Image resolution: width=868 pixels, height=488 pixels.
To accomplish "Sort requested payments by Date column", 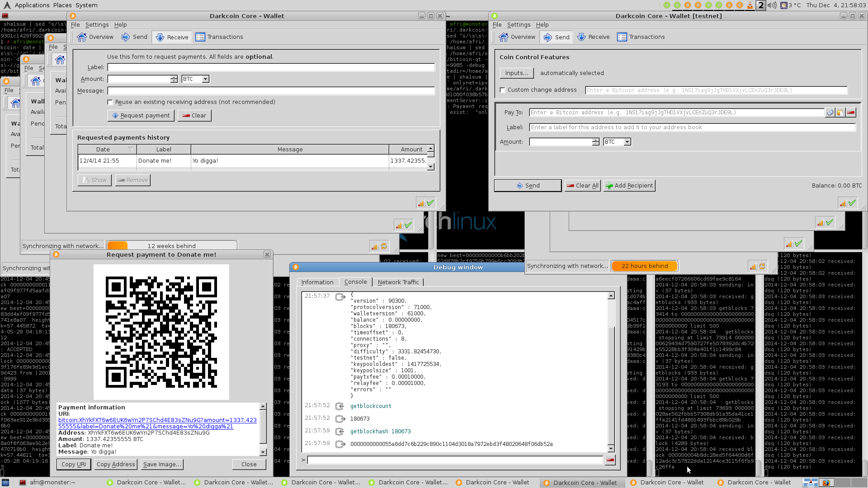I will (x=107, y=150).
